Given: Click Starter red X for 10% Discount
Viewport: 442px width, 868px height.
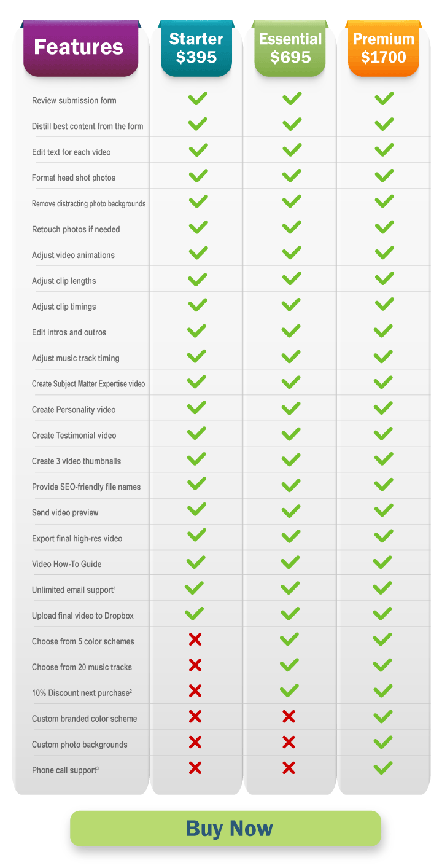Looking at the screenshot, I should [x=195, y=691].
